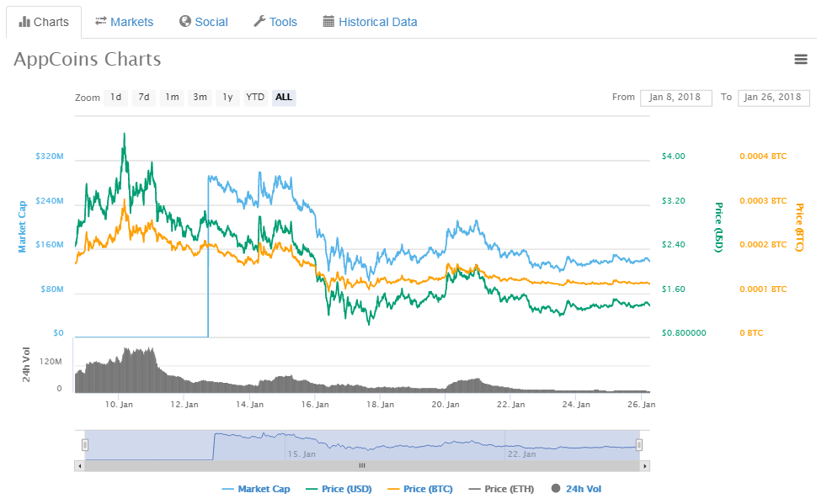Screen dimensions: 827x504
Task: Click the navigator scrollbar left arrow
Action: coord(80,466)
